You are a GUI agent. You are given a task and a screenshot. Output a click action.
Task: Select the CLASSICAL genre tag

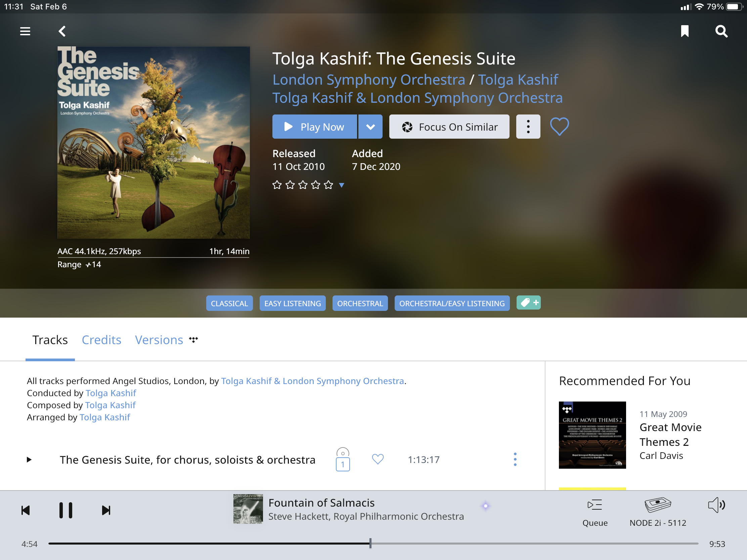coord(229,303)
